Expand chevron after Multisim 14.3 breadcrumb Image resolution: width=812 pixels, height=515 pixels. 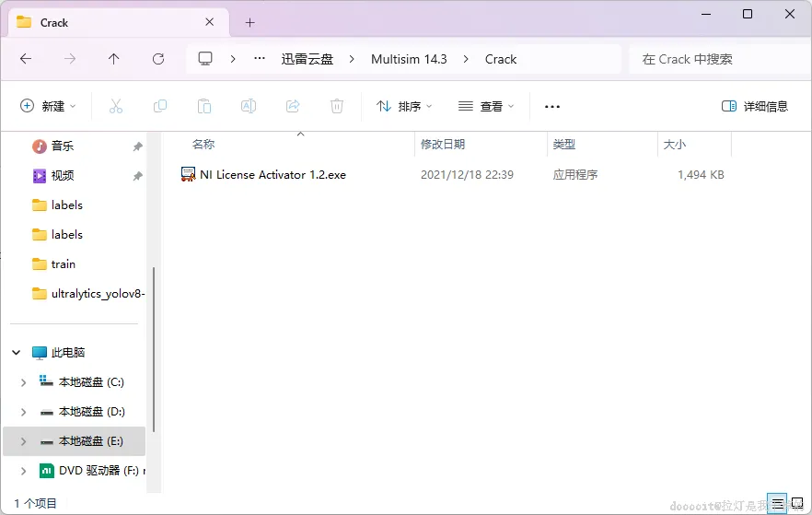[x=466, y=59]
